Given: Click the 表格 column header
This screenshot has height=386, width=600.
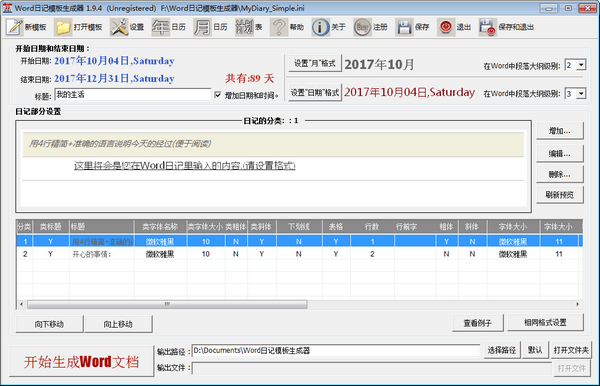Looking at the screenshot, I should point(336,227).
